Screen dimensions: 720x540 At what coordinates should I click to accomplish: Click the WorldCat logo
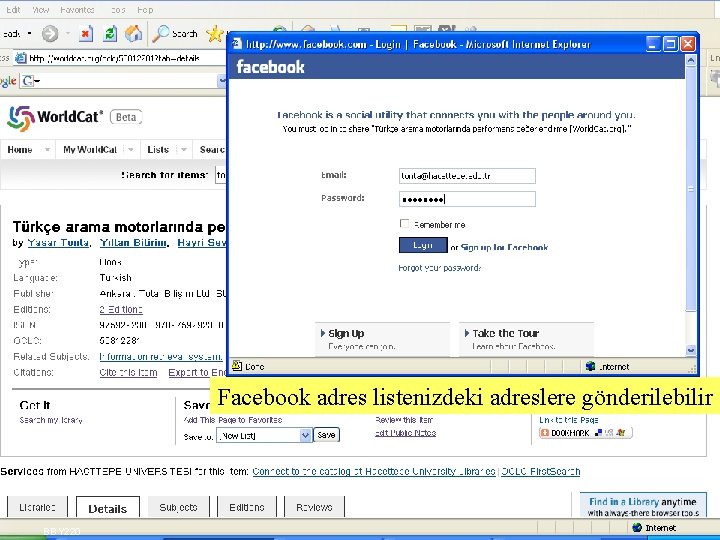(x=55, y=118)
